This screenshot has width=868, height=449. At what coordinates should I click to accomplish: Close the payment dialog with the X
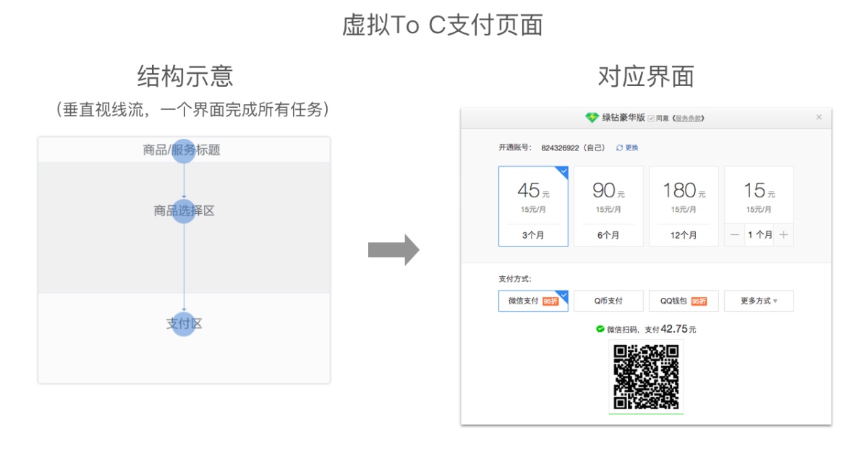point(819,117)
